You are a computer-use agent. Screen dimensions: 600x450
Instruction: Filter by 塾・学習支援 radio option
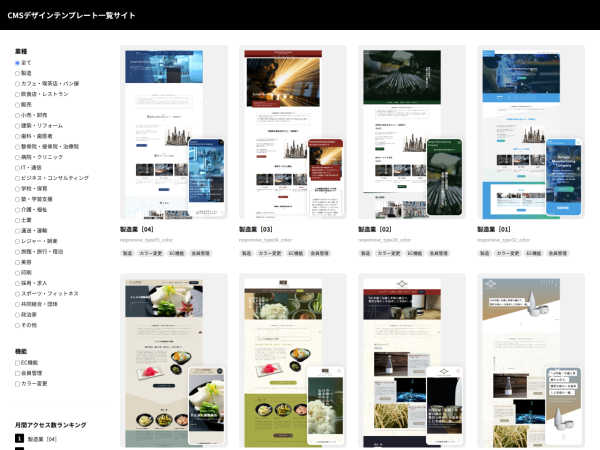tap(17, 199)
